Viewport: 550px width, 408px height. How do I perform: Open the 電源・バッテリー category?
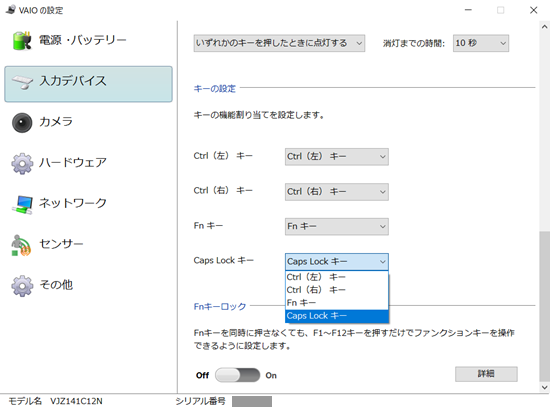pyautogui.click(x=88, y=41)
